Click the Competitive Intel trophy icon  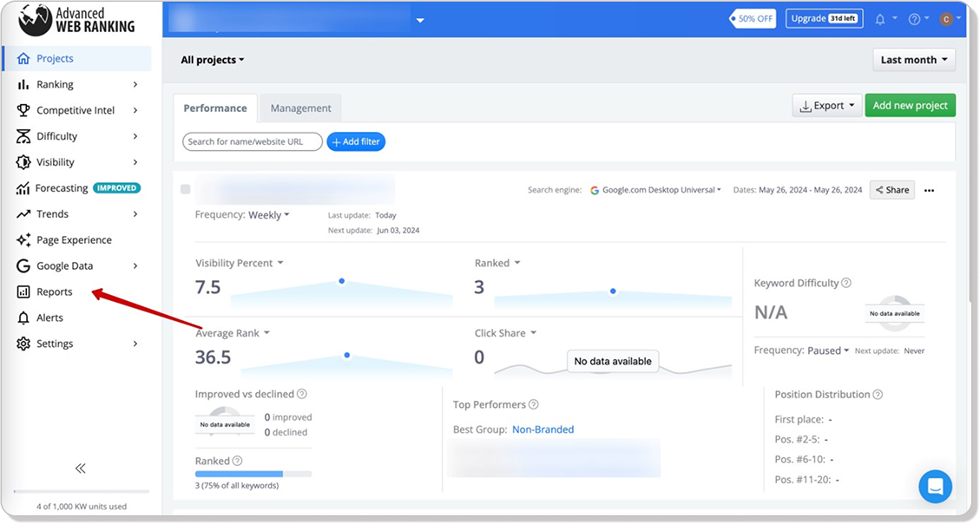23,110
